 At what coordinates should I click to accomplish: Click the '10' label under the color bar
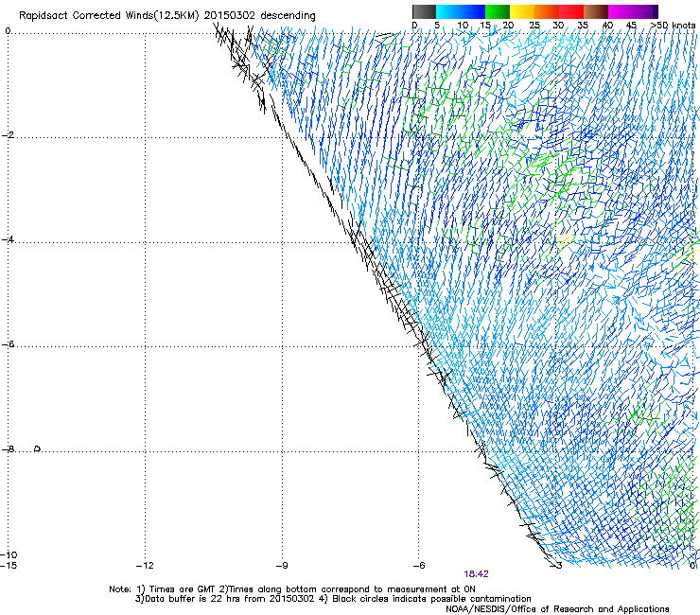(x=463, y=26)
